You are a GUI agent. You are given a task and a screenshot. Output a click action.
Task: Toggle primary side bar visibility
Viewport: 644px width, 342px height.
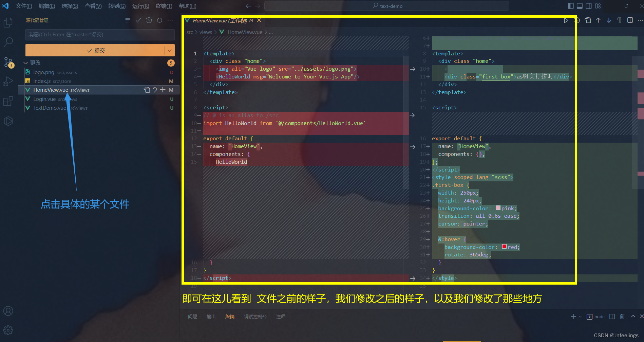coord(571,6)
